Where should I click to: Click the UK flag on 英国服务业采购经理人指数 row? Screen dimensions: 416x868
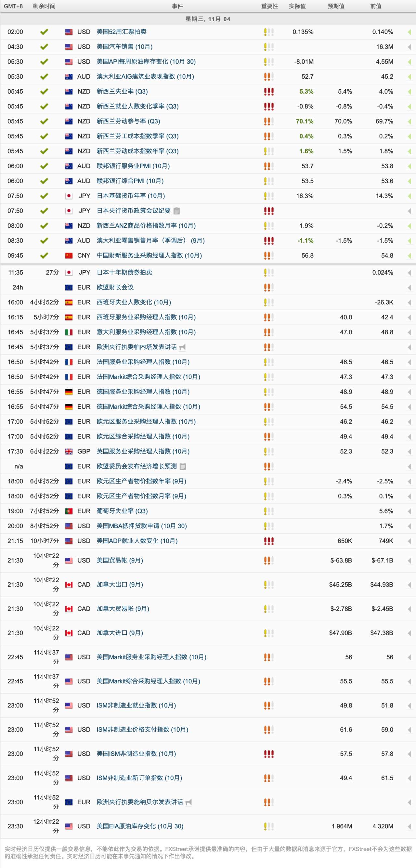click(69, 451)
